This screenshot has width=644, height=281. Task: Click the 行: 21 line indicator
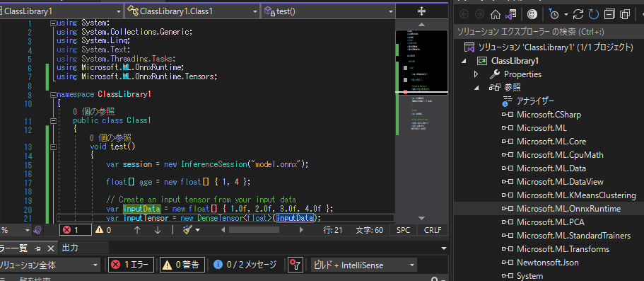coord(333,230)
